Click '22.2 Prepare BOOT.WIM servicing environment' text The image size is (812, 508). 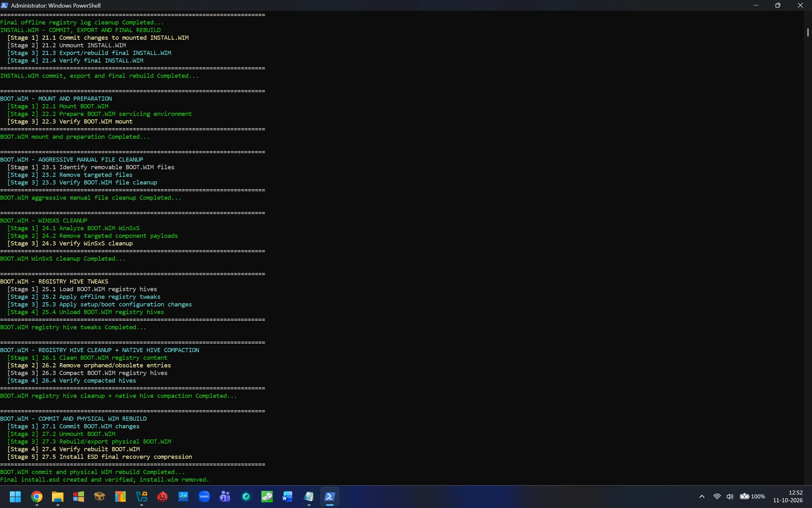[x=117, y=114]
